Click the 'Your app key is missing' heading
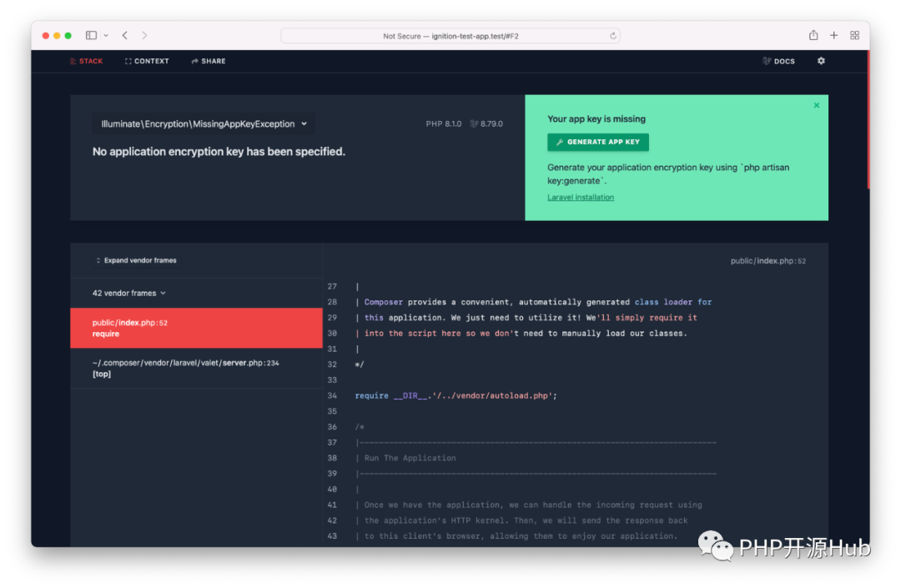Image resolution: width=901 pixels, height=588 pixels. pos(596,119)
